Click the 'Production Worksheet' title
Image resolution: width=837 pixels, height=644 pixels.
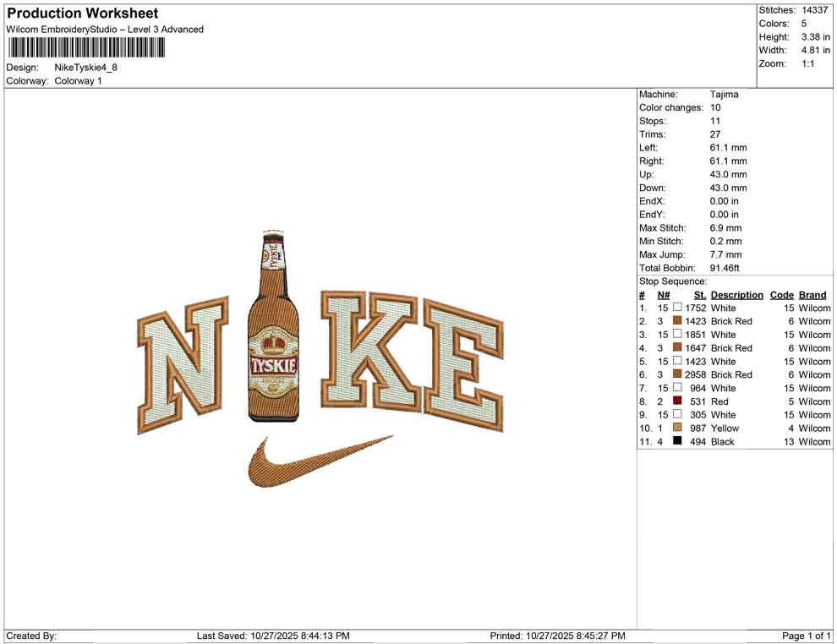[82, 13]
